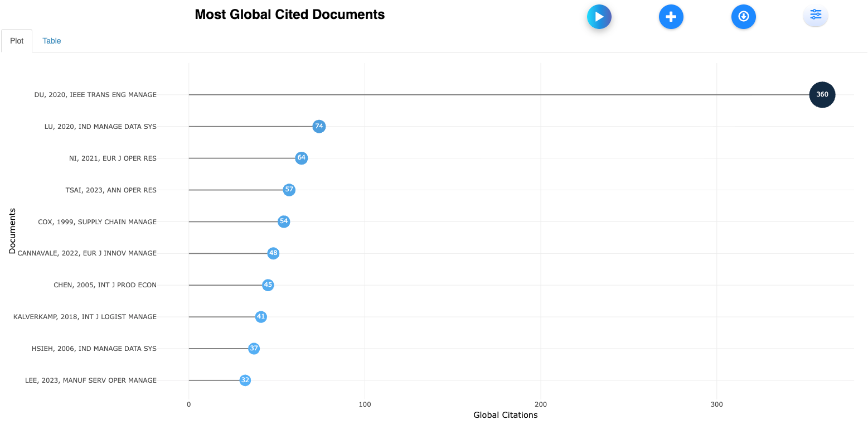Viewport: 868px width, 429px height.
Task: Click the play (run analysis) icon
Action: (599, 17)
